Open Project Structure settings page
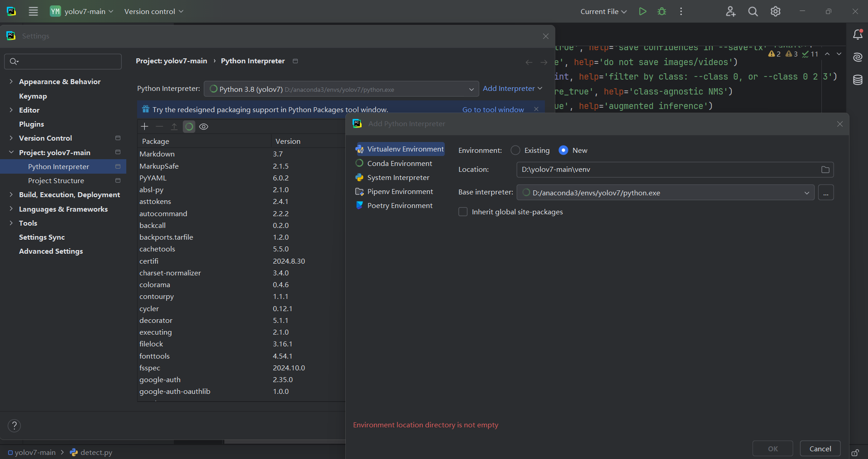This screenshot has height=459, width=868. point(56,180)
